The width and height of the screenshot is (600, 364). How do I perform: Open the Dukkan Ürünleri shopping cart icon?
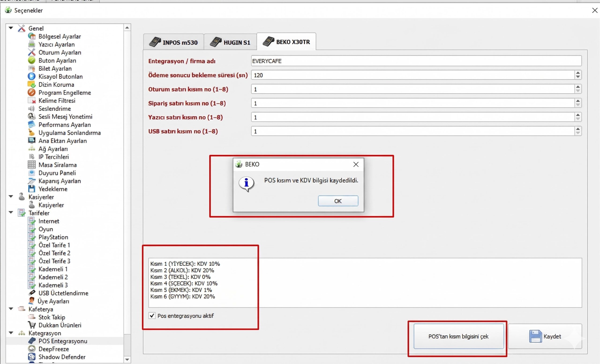click(31, 325)
